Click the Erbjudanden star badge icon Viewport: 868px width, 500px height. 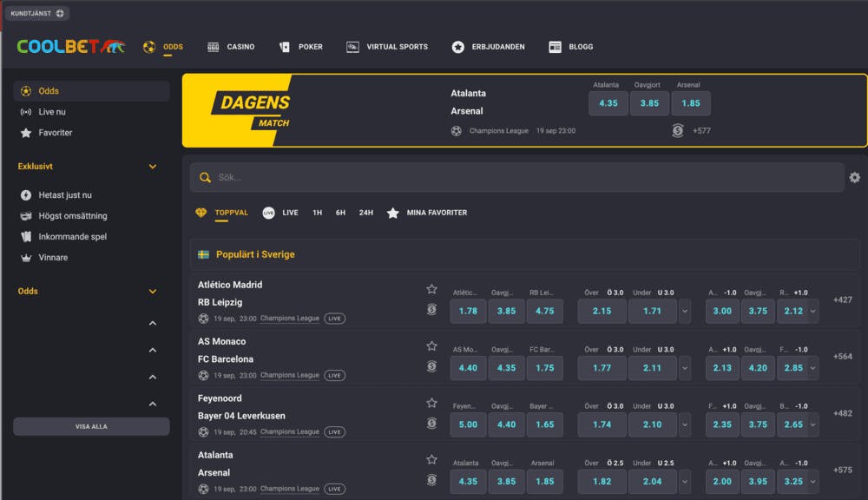(457, 47)
